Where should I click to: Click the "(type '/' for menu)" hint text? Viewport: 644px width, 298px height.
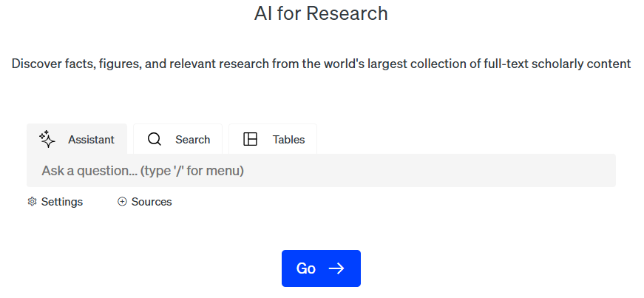[x=192, y=171]
